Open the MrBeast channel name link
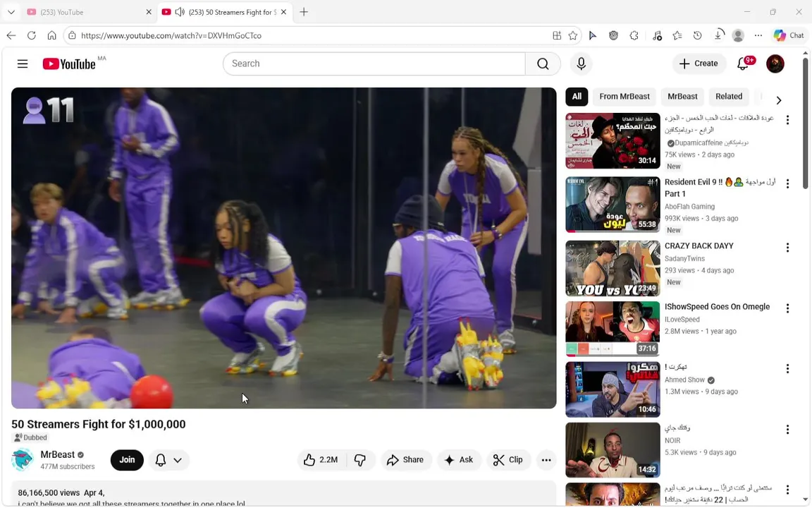The image size is (812, 508). coord(58,454)
